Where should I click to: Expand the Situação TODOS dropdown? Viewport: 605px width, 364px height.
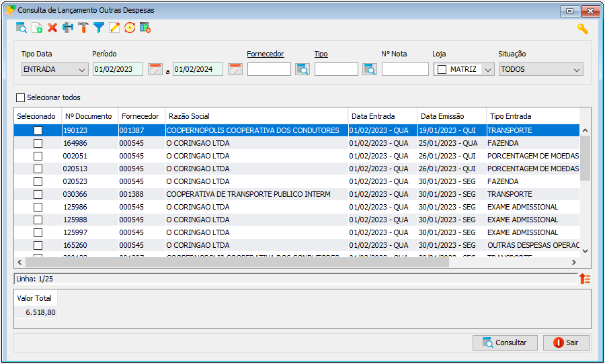pos(540,69)
